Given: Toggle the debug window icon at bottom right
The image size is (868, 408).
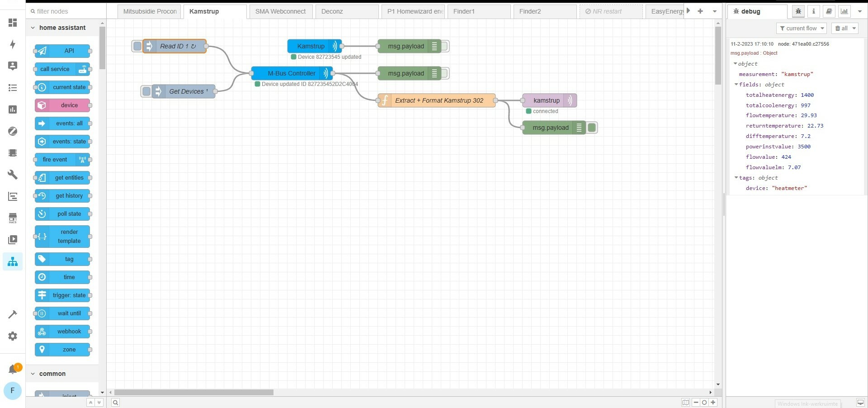Looking at the screenshot, I should [x=860, y=403].
